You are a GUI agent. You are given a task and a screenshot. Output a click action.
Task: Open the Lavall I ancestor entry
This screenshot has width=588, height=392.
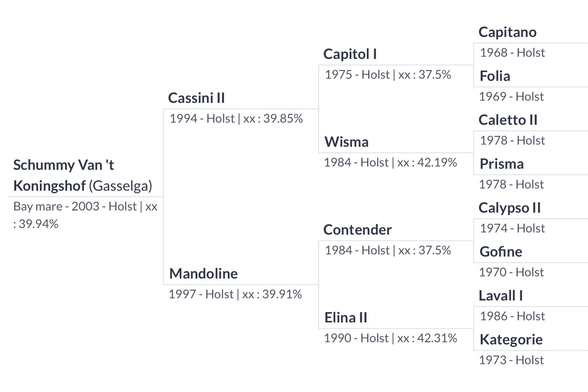tap(500, 296)
